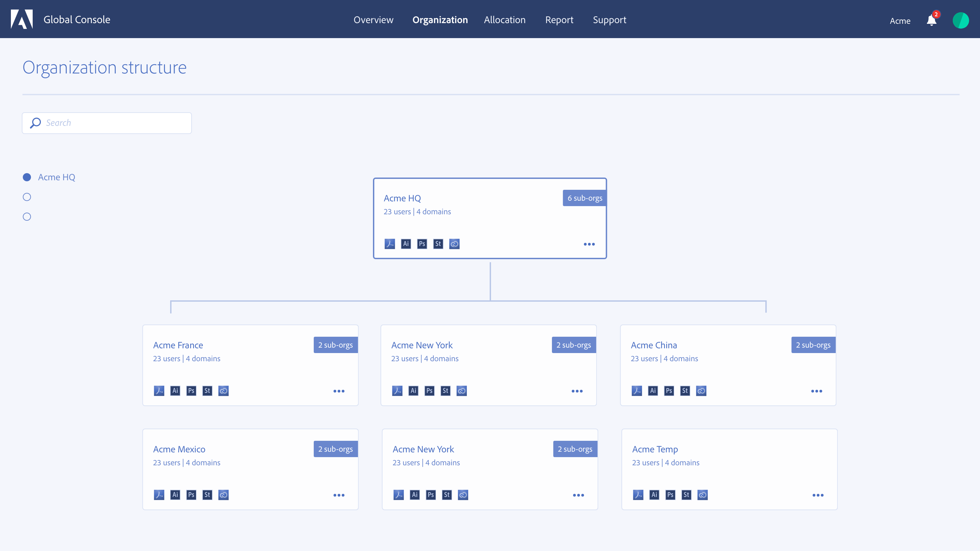
Task: Click the Acrobat icon on Acme HQ card
Action: point(390,244)
